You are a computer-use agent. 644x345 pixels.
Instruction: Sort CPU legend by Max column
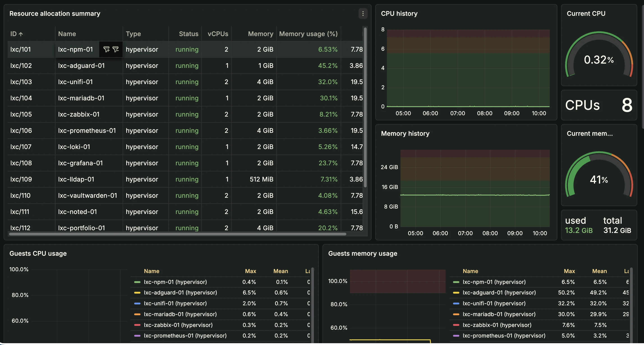click(x=251, y=271)
